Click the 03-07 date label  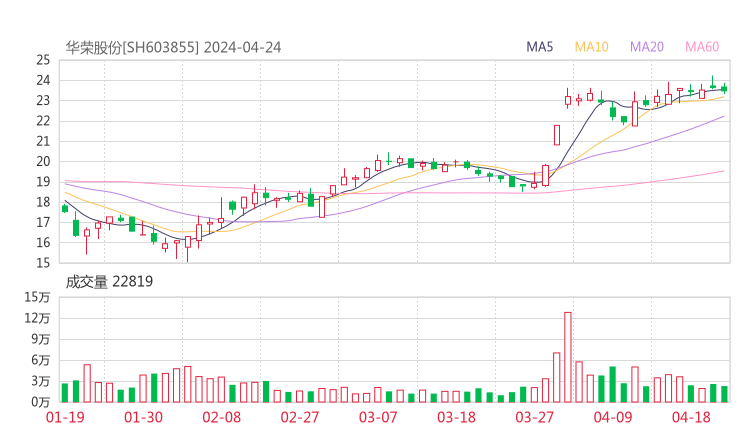click(378, 417)
